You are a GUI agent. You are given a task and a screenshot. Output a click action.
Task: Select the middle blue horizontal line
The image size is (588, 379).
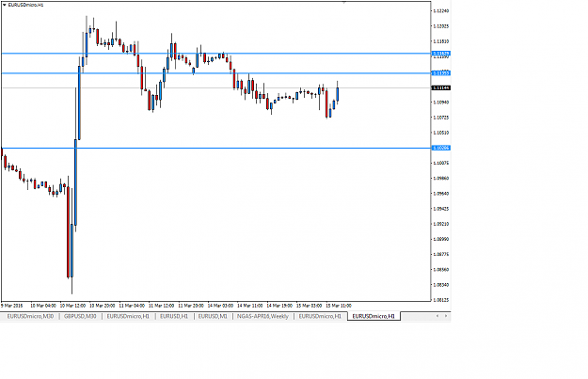tap(216, 73)
